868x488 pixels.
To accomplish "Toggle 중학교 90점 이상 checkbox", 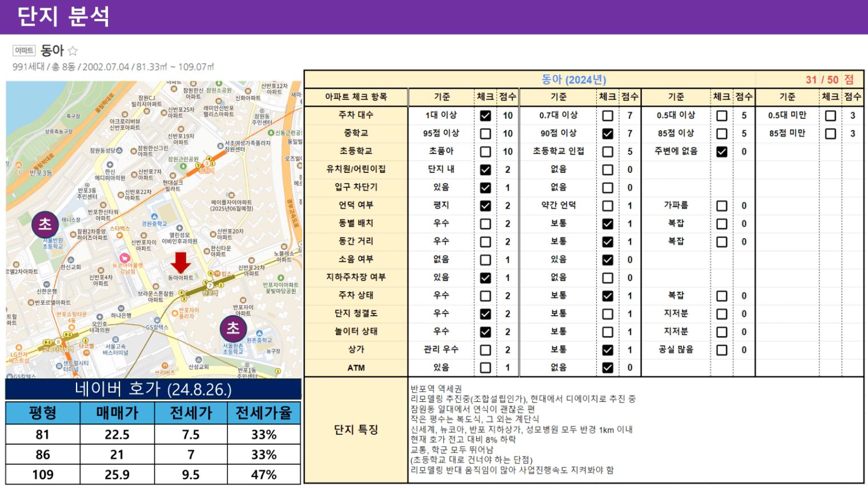I will click(608, 134).
